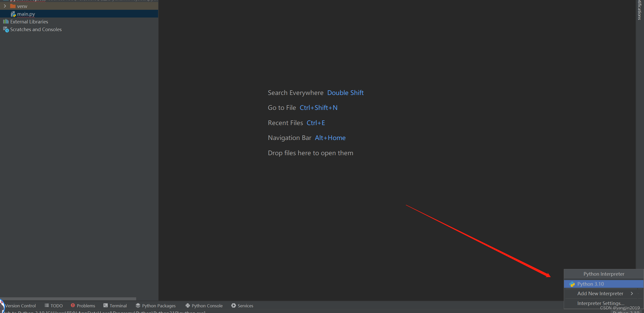Open the Python Packages tool window
The image size is (644, 313).
[159, 306]
